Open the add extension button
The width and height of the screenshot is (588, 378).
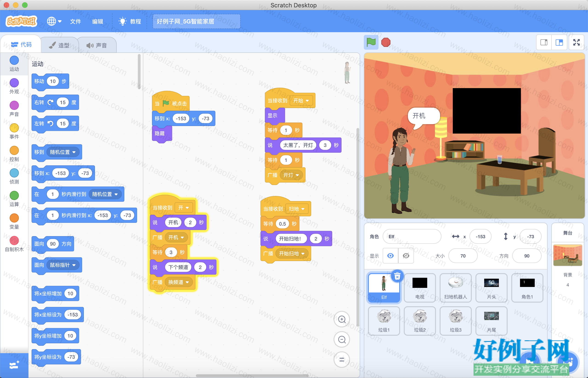pos(14,365)
